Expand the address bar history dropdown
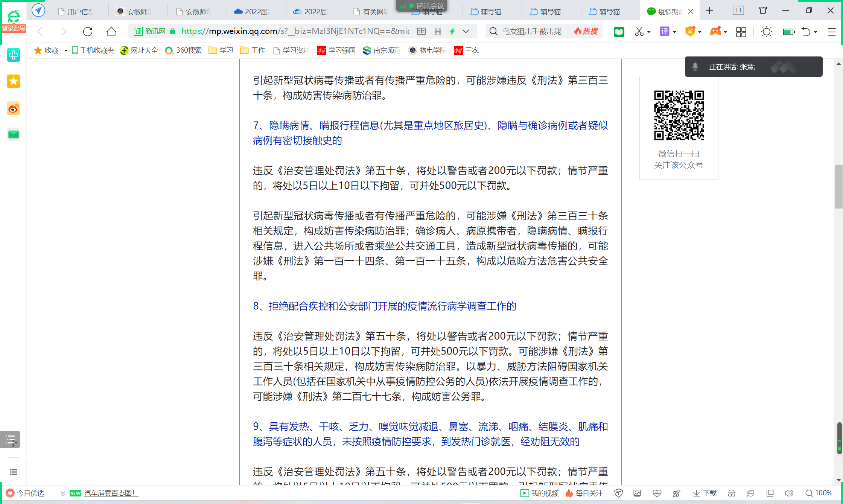The width and height of the screenshot is (843, 504). [466, 32]
